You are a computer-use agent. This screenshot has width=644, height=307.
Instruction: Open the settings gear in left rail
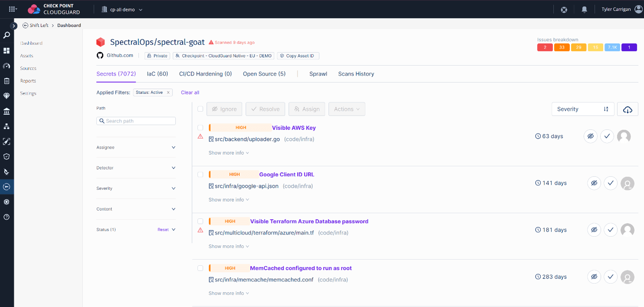[7, 202]
